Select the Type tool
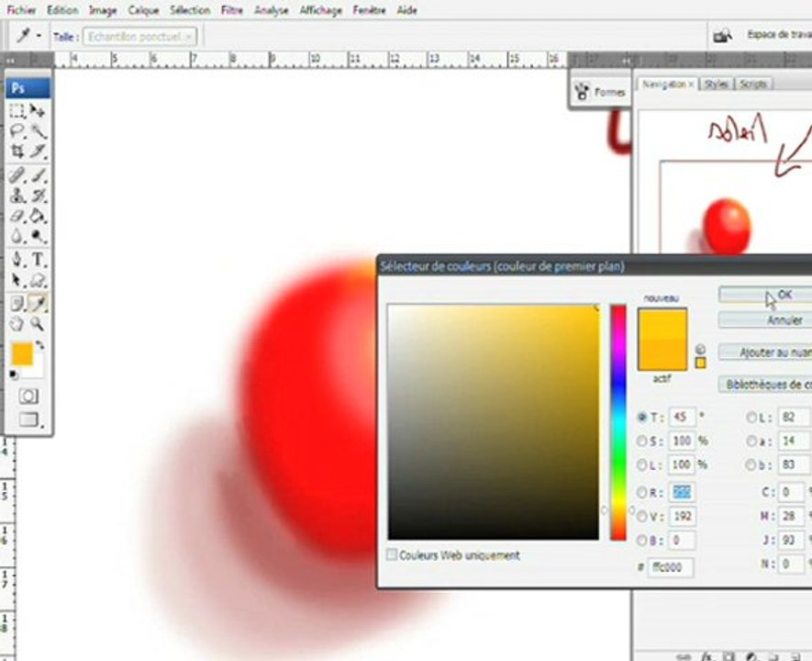Image resolution: width=812 pixels, height=661 pixels. point(38,259)
